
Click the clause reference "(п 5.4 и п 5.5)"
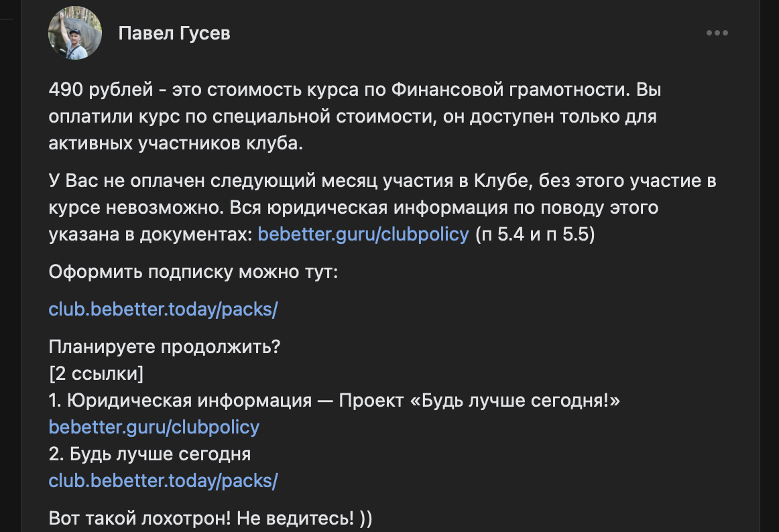(x=535, y=235)
